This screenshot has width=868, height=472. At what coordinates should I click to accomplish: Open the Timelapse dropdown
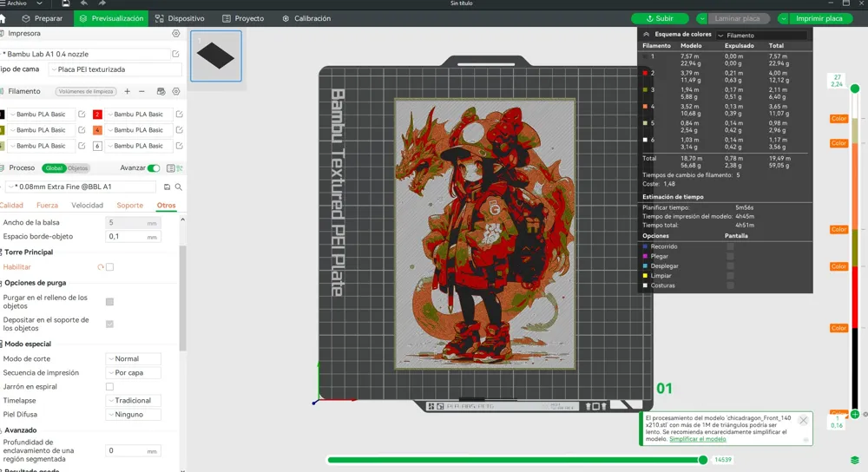134,400
